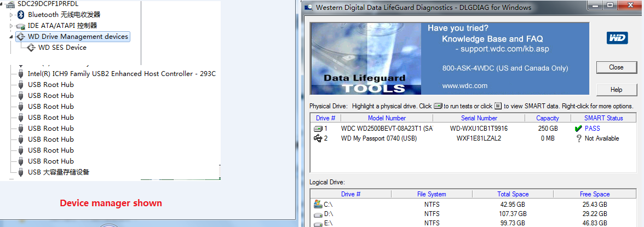The height and width of the screenshot is (227, 644).
Task: Click the 42.95 GB total space cell
Action: [x=513, y=204]
